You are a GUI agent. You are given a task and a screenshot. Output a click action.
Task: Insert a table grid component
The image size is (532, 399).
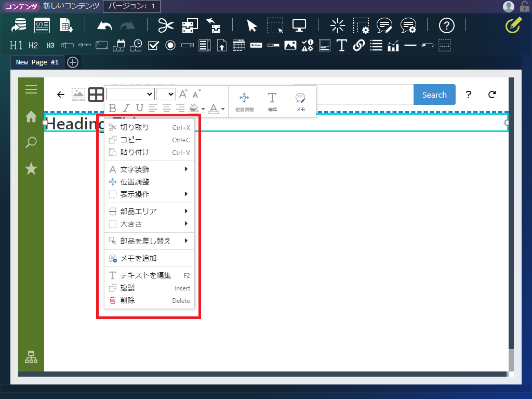click(x=239, y=45)
